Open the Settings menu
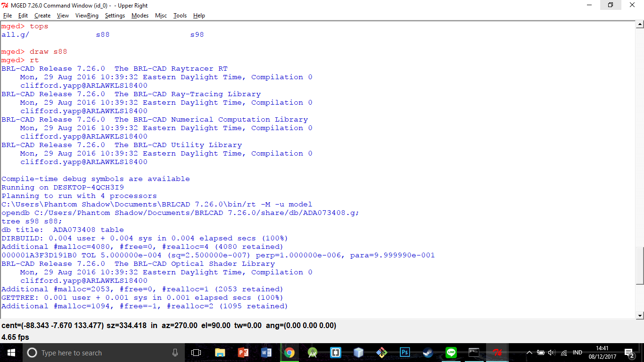 [115, 16]
